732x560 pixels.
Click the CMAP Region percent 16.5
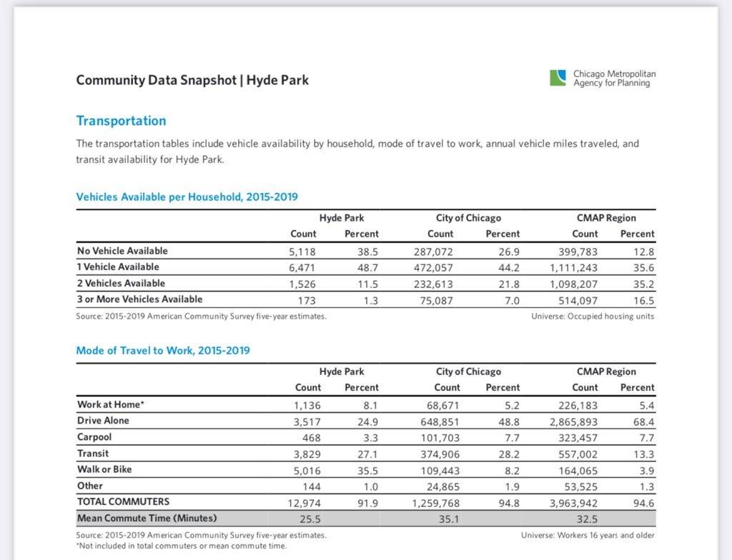(644, 301)
